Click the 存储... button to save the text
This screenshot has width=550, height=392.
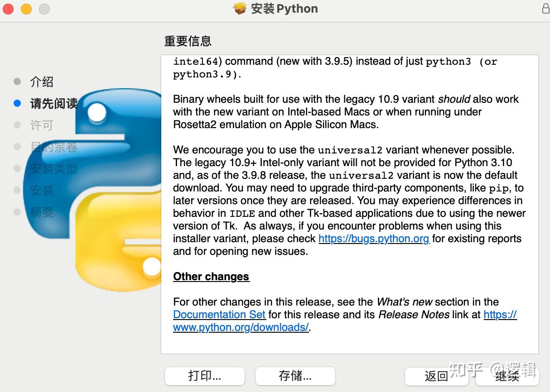[295, 376]
